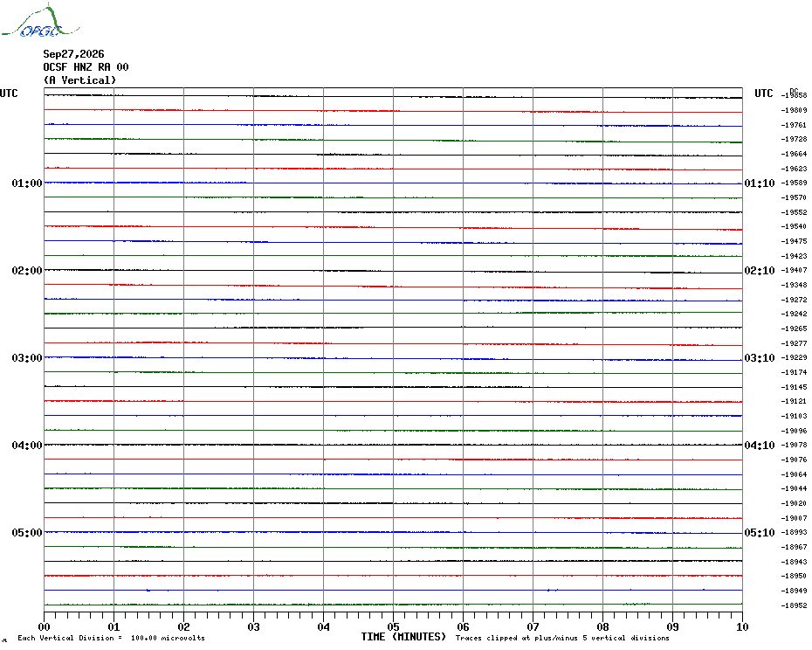Click the 05 minute tick on bottom axis
This screenshot has height=650, width=812.
pyautogui.click(x=393, y=626)
